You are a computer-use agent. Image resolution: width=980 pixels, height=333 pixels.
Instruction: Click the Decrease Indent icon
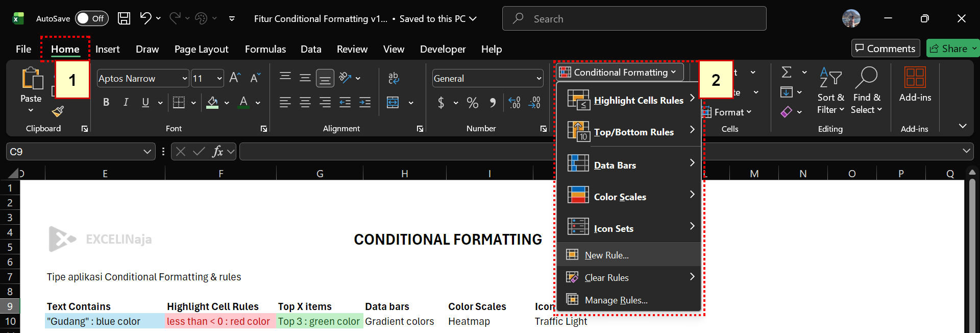point(345,102)
